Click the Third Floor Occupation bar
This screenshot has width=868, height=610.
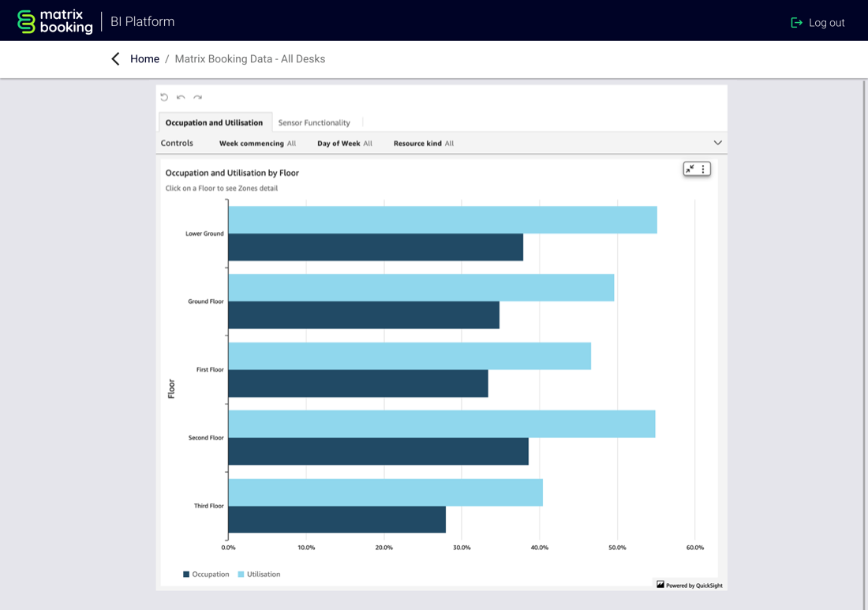(x=337, y=519)
